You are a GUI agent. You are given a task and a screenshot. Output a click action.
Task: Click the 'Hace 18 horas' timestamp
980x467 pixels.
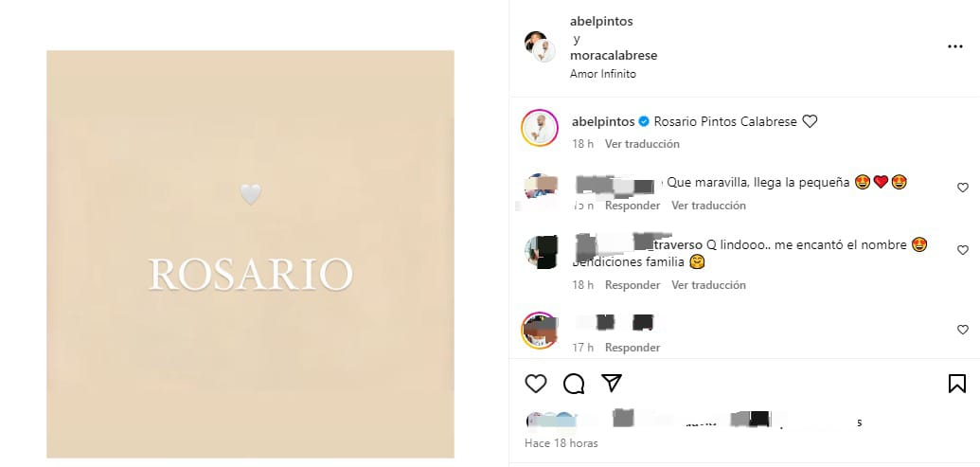pyautogui.click(x=561, y=443)
